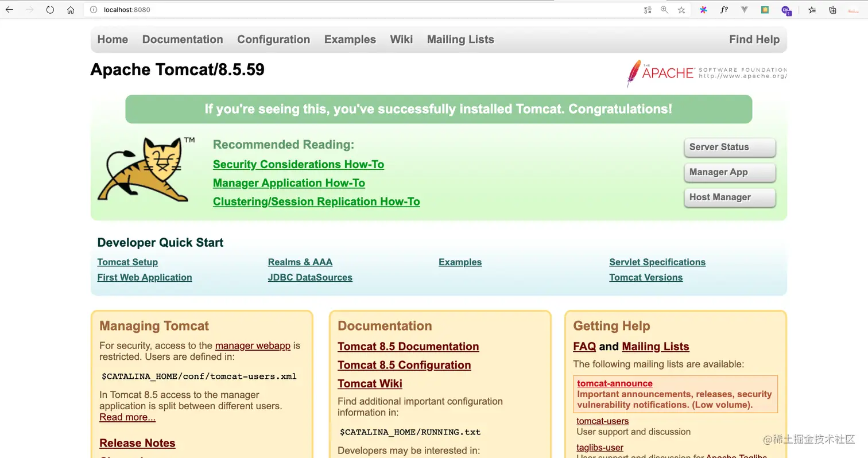
Task: Click the Managing Tomcat heading
Action: (x=154, y=326)
